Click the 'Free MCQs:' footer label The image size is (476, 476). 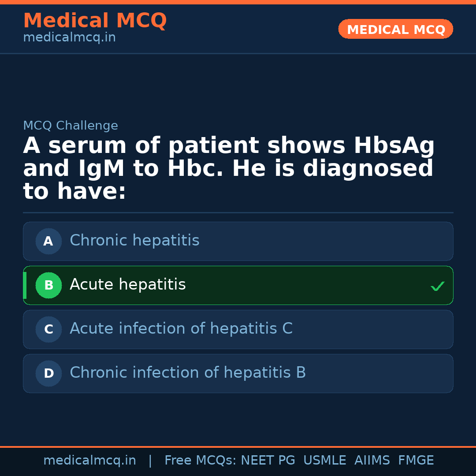[x=201, y=461]
